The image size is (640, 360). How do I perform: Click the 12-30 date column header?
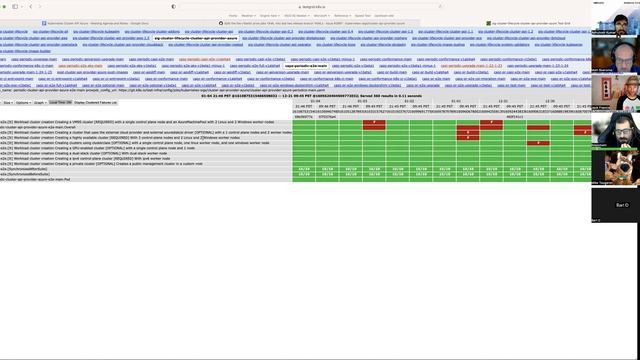coord(550,101)
